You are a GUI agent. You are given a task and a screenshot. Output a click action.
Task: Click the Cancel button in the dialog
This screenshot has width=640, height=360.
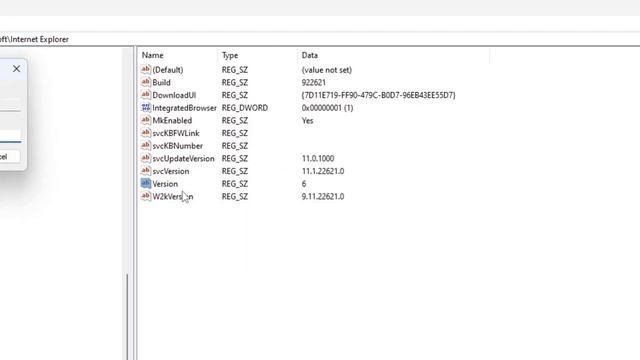click(9, 157)
